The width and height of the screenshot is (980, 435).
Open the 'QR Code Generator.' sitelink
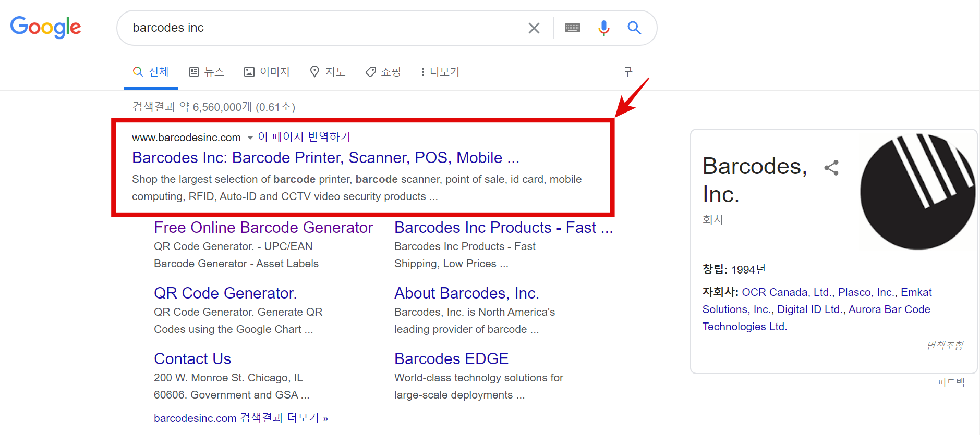click(225, 293)
